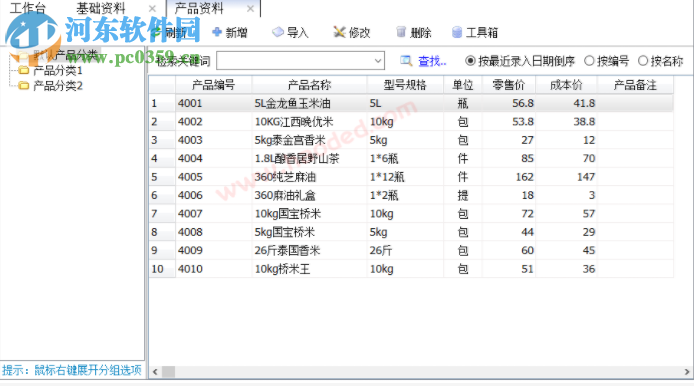The height and width of the screenshot is (386, 694).
Task: Click product code 4005
Action: [x=213, y=177]
